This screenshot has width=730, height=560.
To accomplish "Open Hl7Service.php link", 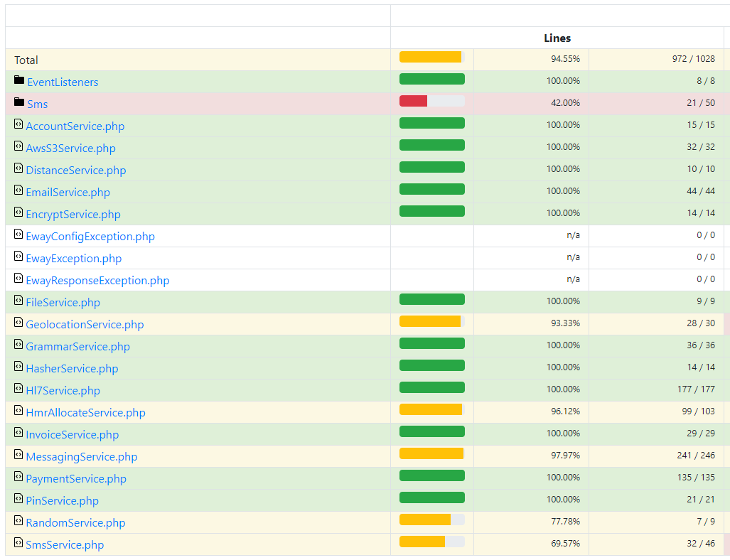I will coord(63,391).
